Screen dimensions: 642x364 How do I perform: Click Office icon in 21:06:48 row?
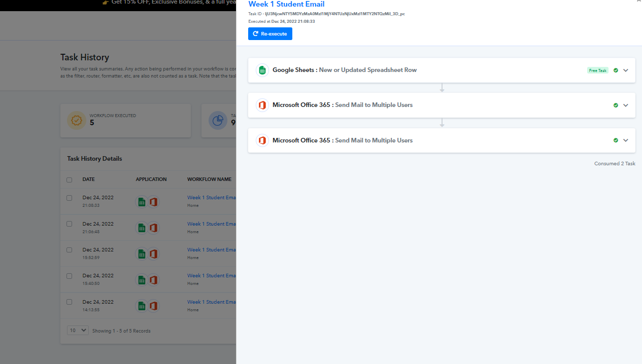[153, 228]
